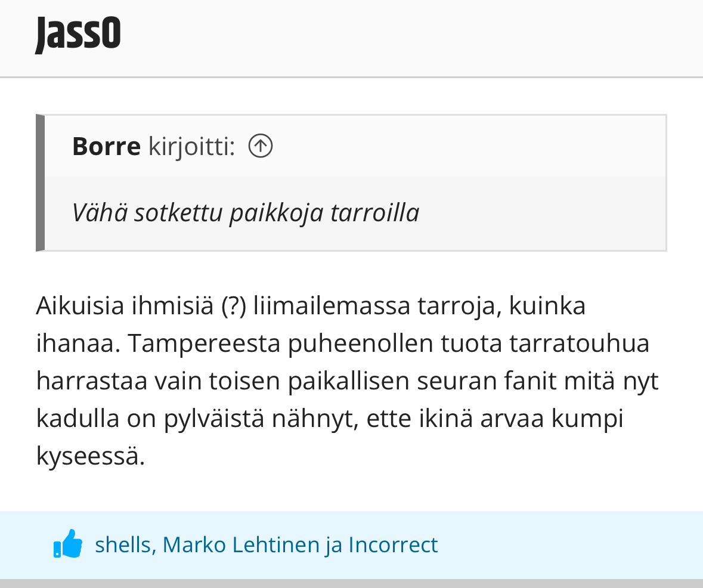Click Borre's name in the quote
This screenshot has width=703, height=588.
106,146
